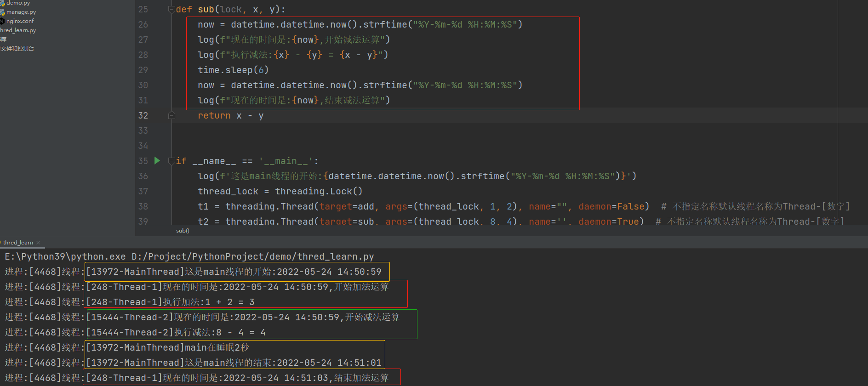Click the 执行减法 log statement on line 28
868x386 pixels.
pos(293,55)
